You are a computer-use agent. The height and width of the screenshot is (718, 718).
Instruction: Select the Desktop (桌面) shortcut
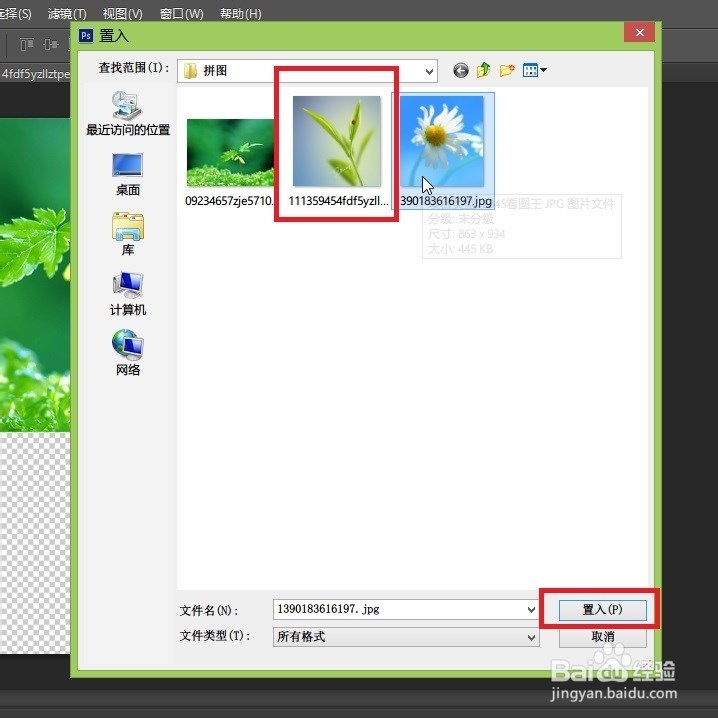tap(128, 174)
